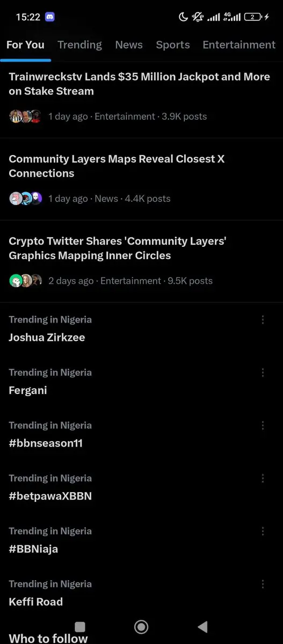Select the For You tab
This screenshot has width=283, height=644.
25,45
